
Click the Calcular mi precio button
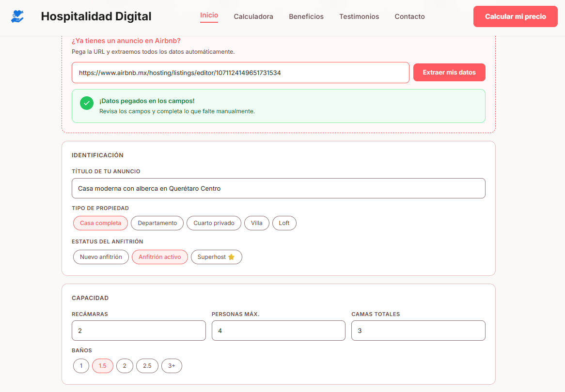pyautogui.click(x=515, y=16)
